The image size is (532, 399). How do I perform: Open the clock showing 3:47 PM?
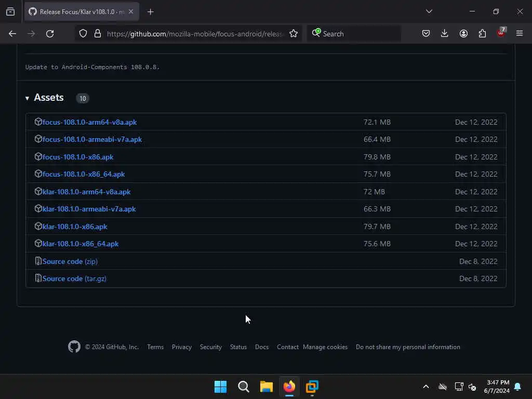pos(497,387)
